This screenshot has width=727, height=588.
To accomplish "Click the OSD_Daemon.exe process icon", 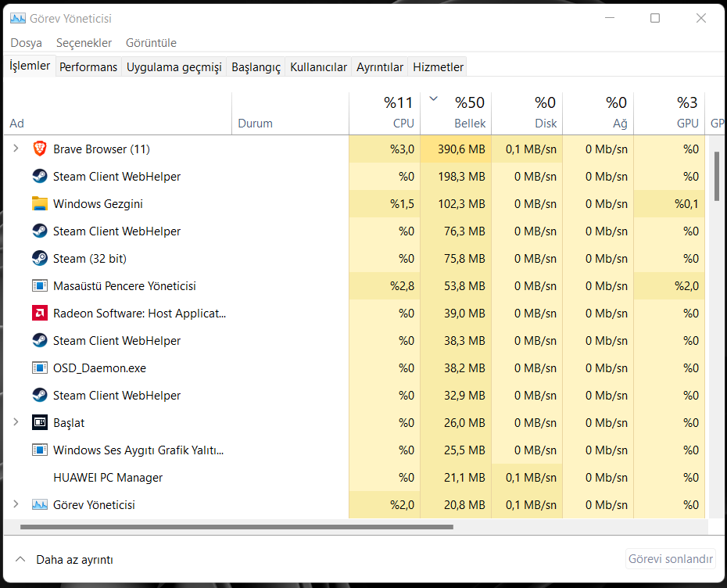I will point(40,367).
